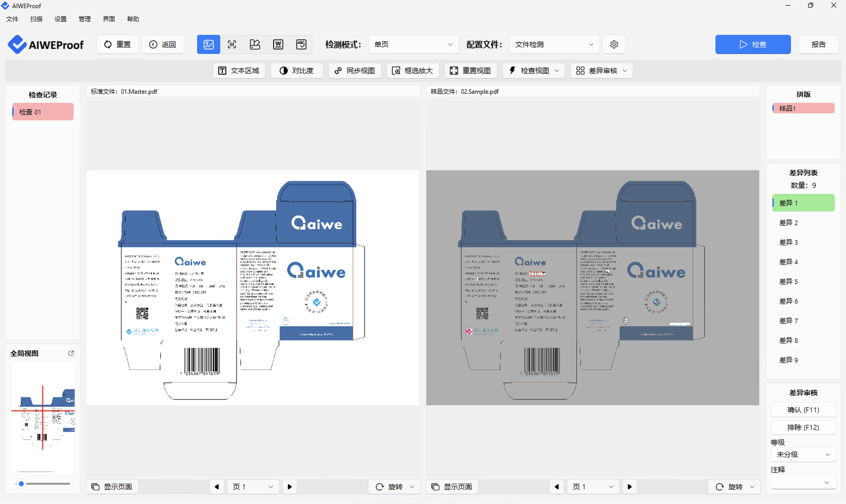Select the graphics/shape inspection mode icon
The image size is (846, 504).
[255, 45]
